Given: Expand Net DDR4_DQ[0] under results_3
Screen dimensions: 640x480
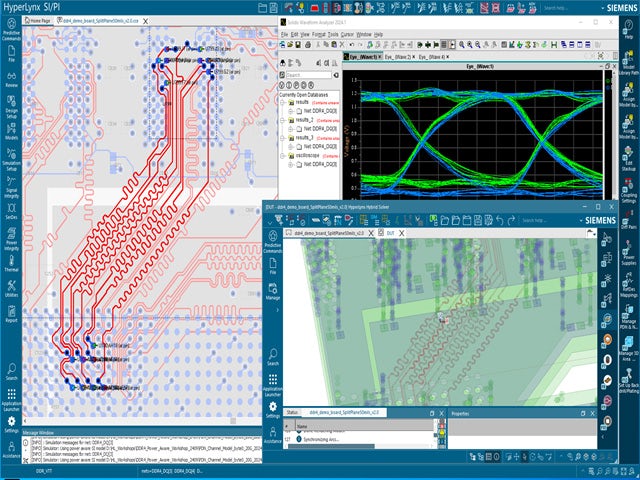Looking at the screenshot, I should click(x=291, y=147).
